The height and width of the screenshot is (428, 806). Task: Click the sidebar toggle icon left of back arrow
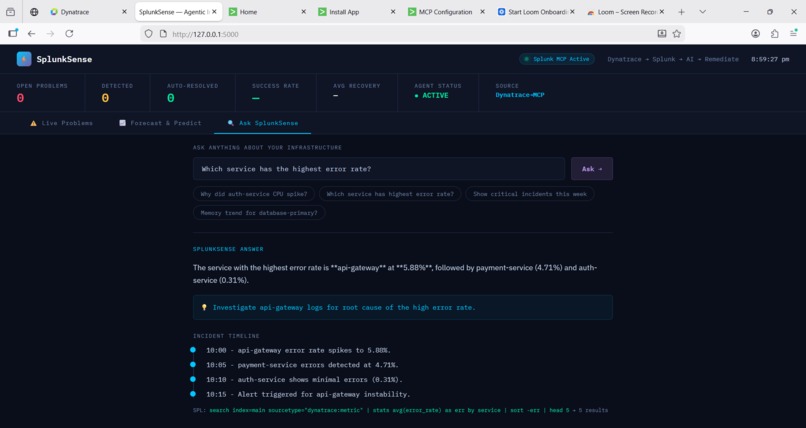click(x=13, y=33)
